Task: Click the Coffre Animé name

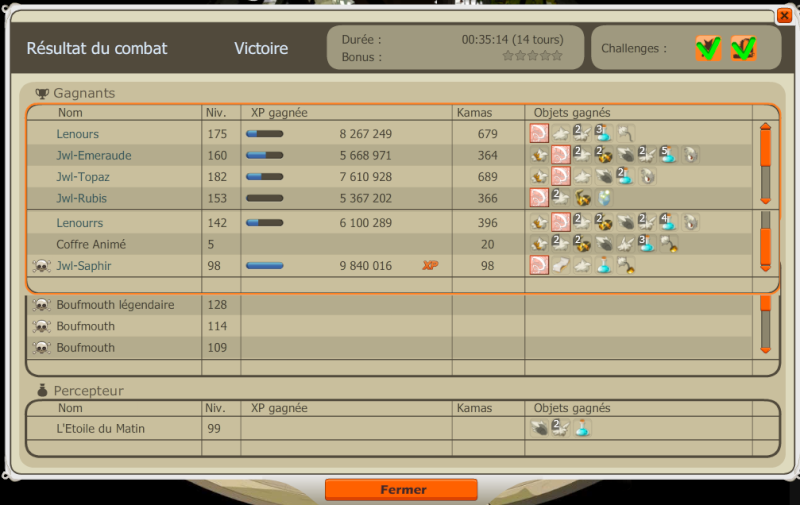Action: tap(91, 244)
